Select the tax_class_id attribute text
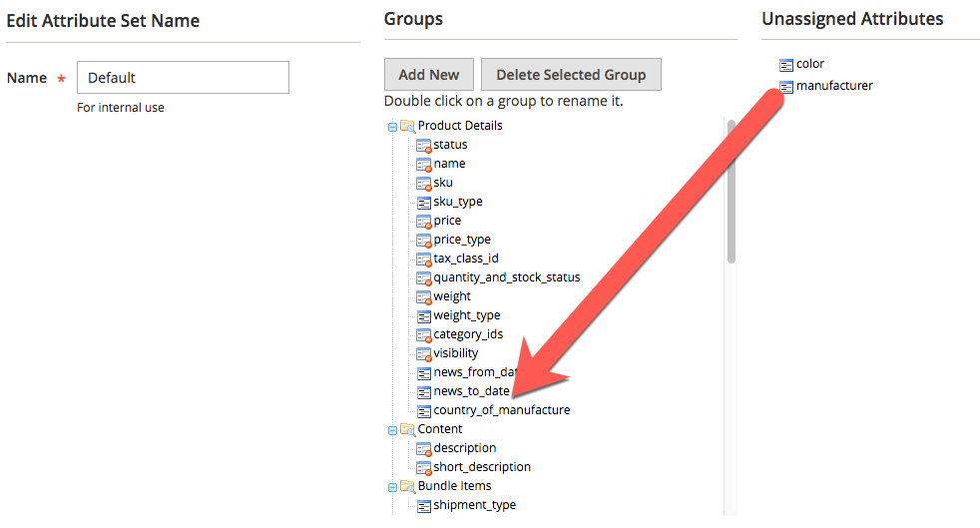 466,259
